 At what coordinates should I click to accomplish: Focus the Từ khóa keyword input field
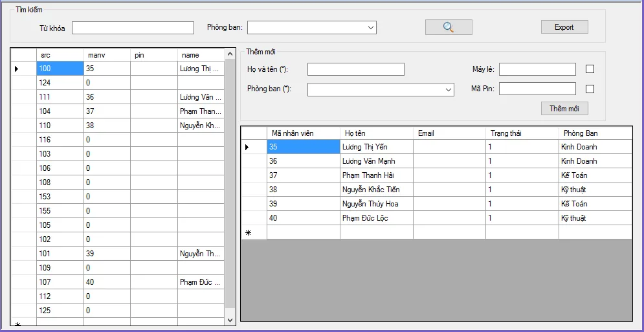133,28
